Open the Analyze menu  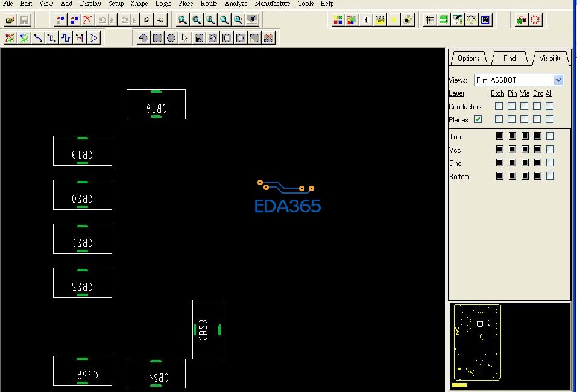point(236,4)
